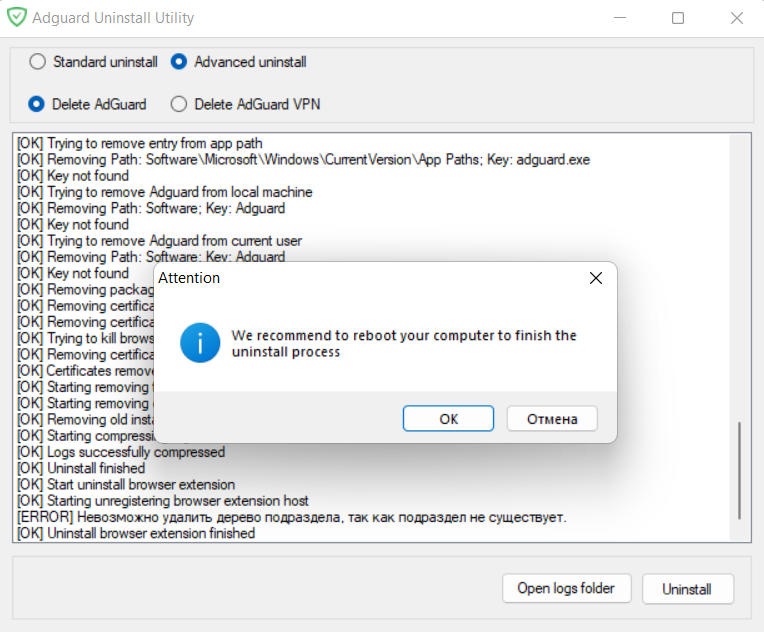Click the 'Adguard Uninstall Utility' window title
764x632 pixels.
point(113,18)
